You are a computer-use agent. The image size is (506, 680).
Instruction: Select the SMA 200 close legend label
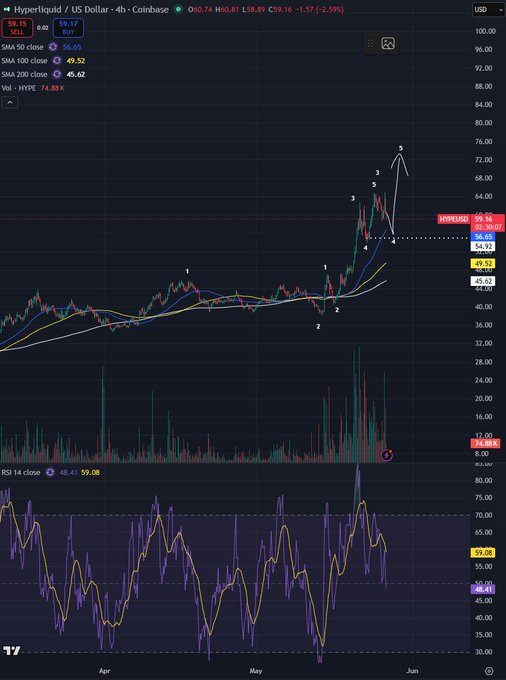(x=24, y=75)
